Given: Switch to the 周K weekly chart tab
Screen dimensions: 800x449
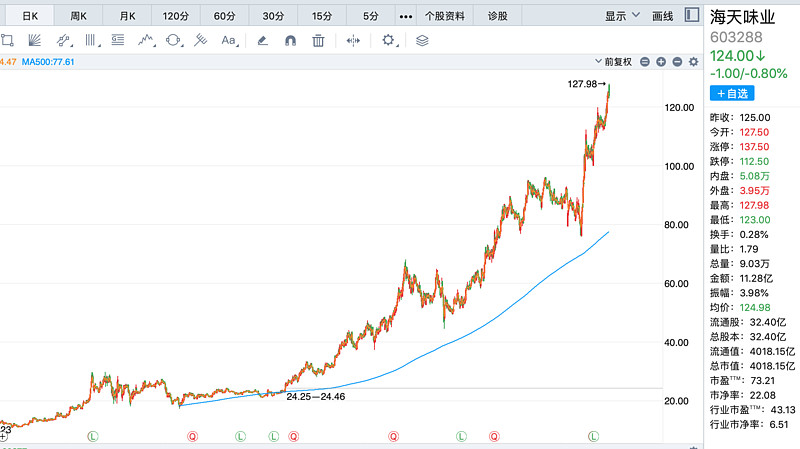Looking at the screenshot, I should [x=78, y=16].
